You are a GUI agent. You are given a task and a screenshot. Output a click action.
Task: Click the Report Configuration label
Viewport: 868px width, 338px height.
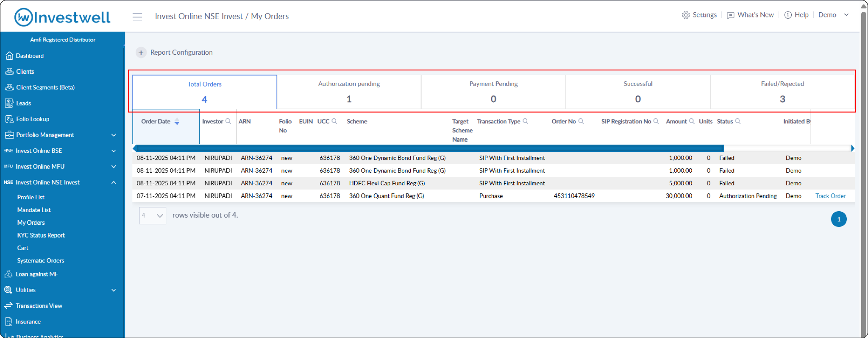[181, 53]
